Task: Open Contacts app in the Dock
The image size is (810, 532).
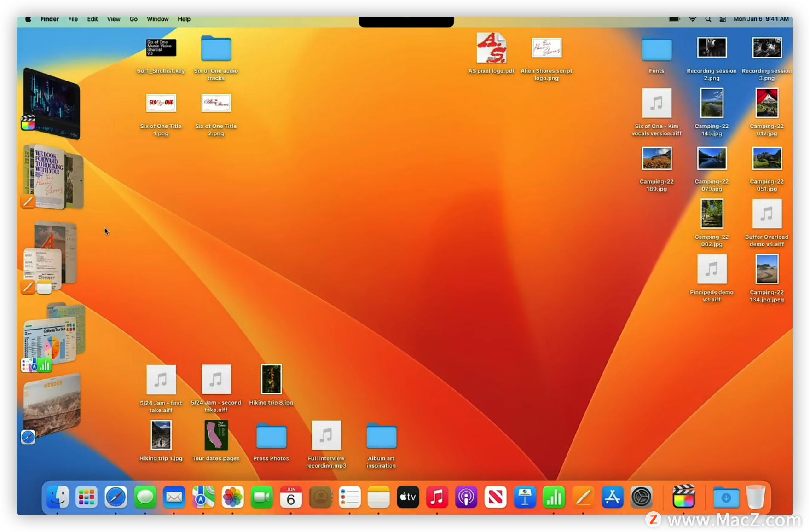Action: click(320, 497)
